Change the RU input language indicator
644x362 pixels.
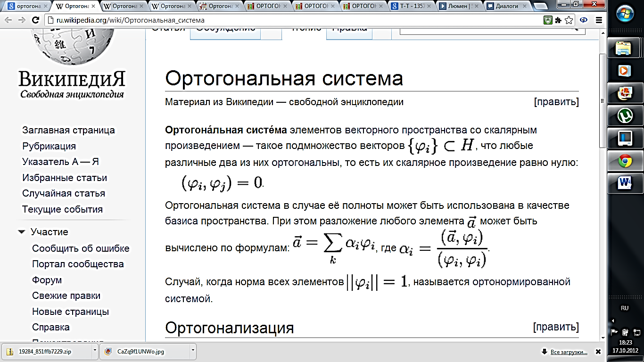point(625,308)
